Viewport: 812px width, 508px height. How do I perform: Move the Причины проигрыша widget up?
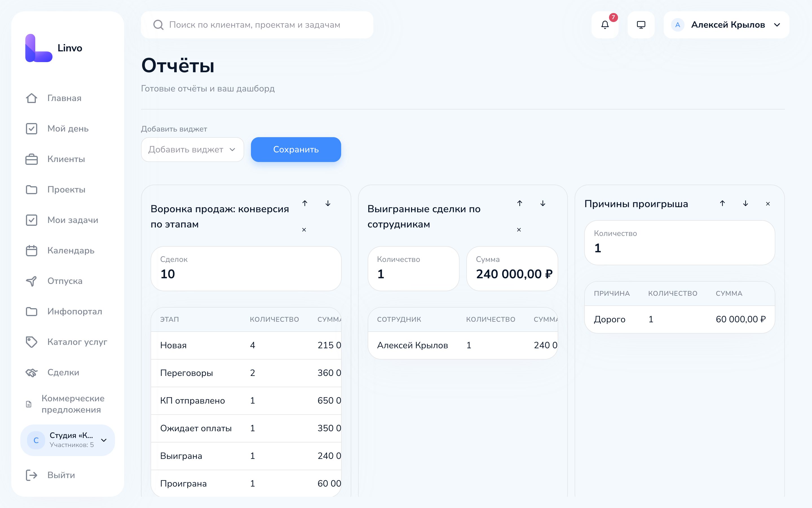pyautogui.click(x=722, y=203)
